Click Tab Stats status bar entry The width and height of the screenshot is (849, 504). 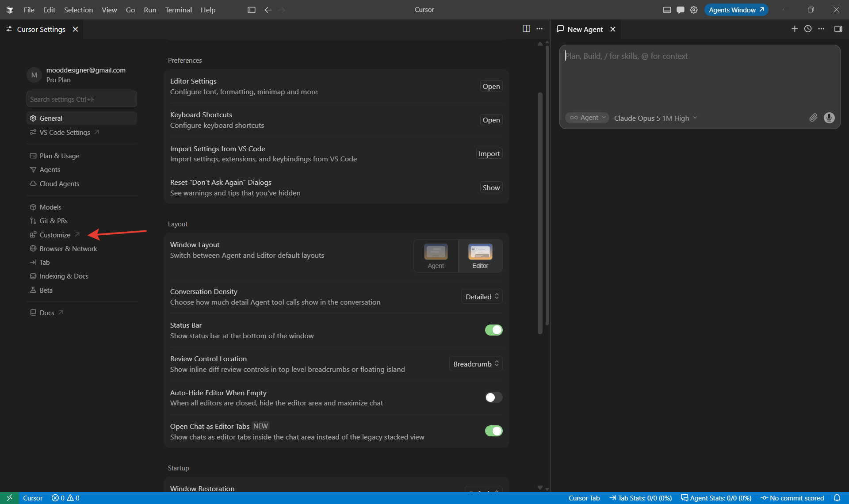[x=641, y=498]
